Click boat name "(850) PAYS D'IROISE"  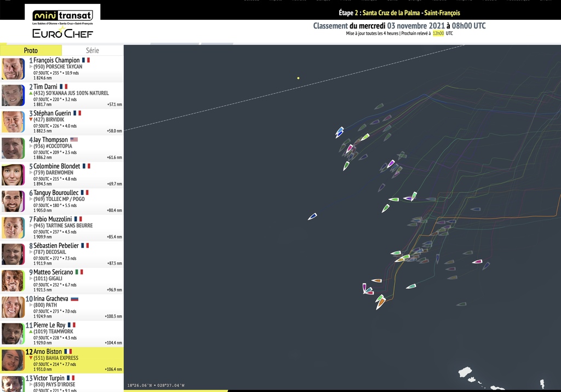click(54, 384)
